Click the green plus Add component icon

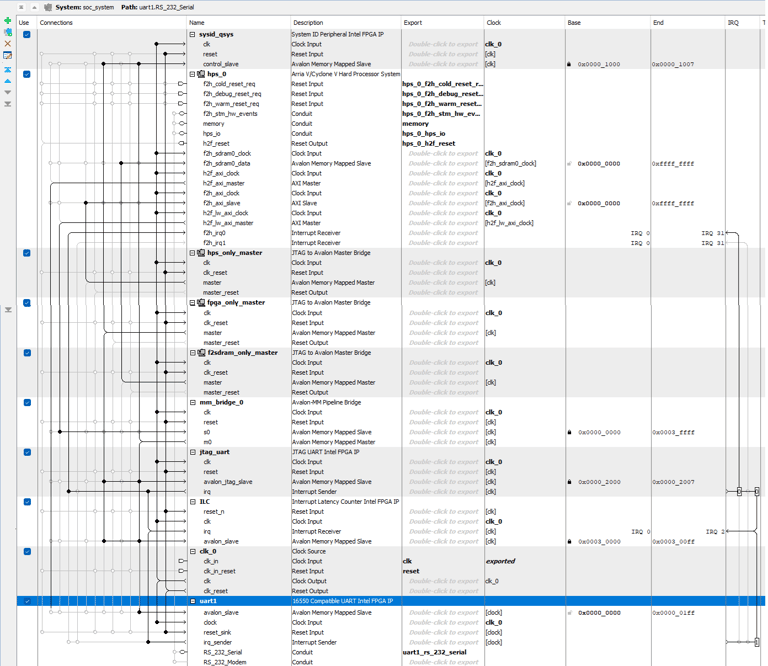pyautogui.click(x=7, y=21)
